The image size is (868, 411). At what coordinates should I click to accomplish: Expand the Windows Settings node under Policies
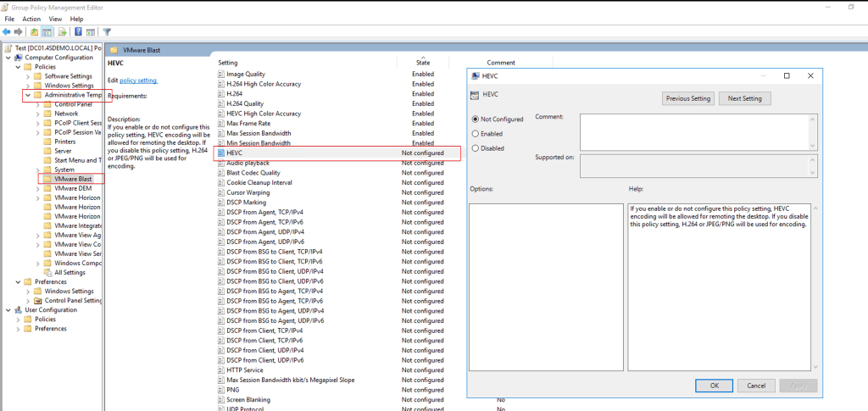27,86
